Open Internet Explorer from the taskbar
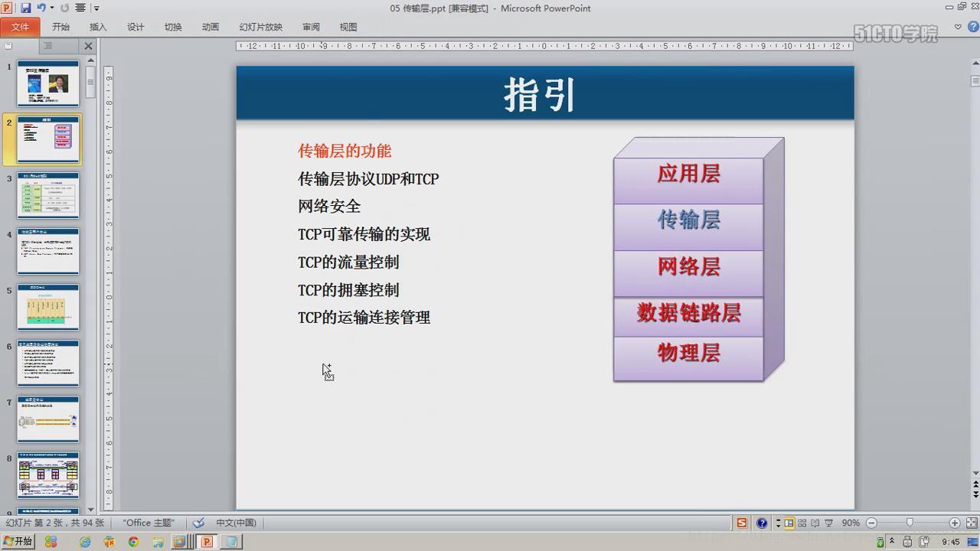 click(x=85, y=541)
